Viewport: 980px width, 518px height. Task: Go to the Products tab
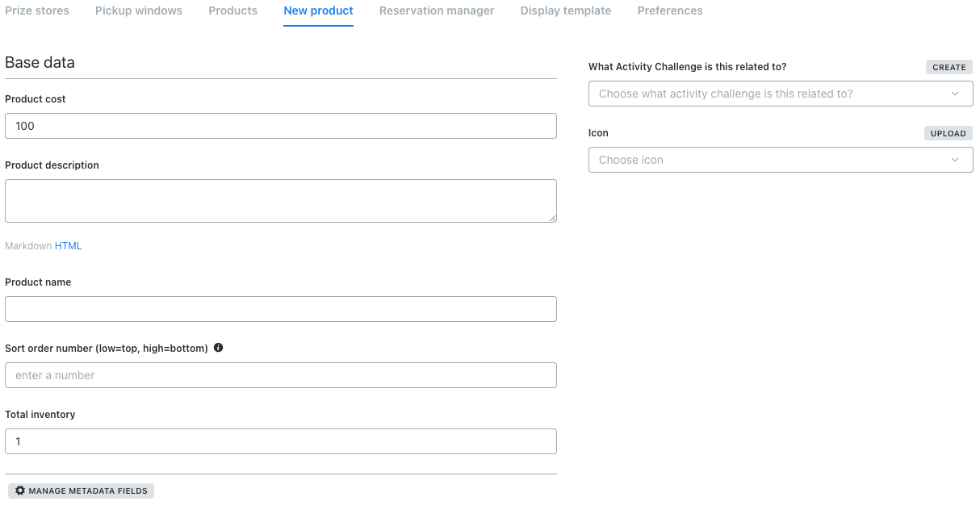pos(232,11)
